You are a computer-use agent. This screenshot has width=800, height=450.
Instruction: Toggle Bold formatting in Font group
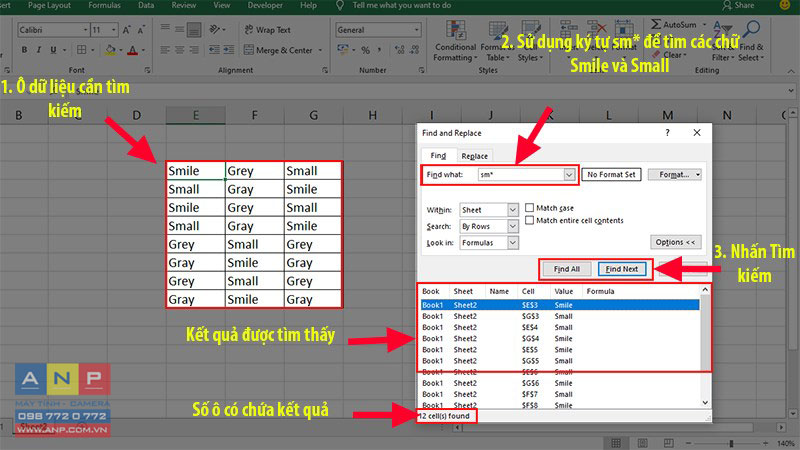(24, 50)
